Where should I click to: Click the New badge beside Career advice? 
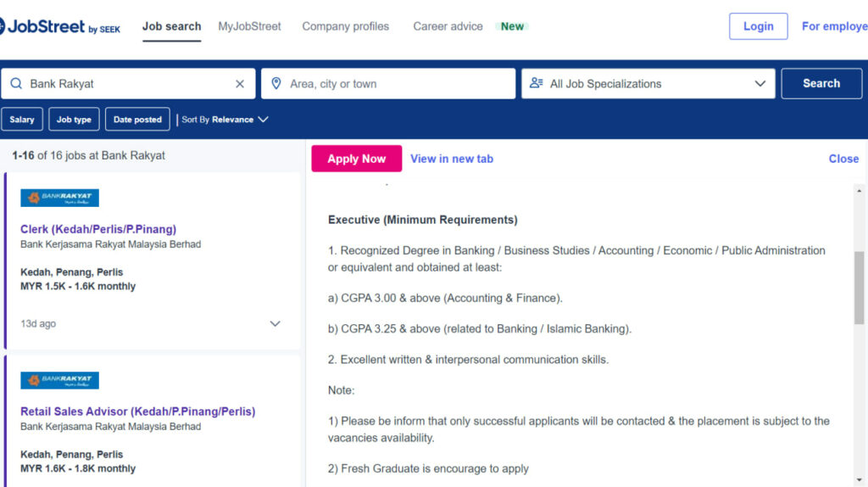pyautogui.click(x=512, y=26)
